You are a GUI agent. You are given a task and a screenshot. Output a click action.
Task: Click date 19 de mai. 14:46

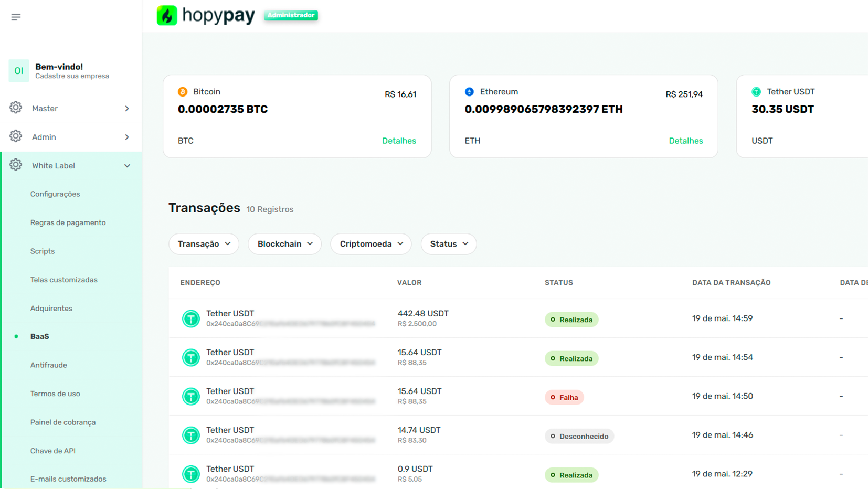coord(723,435)
